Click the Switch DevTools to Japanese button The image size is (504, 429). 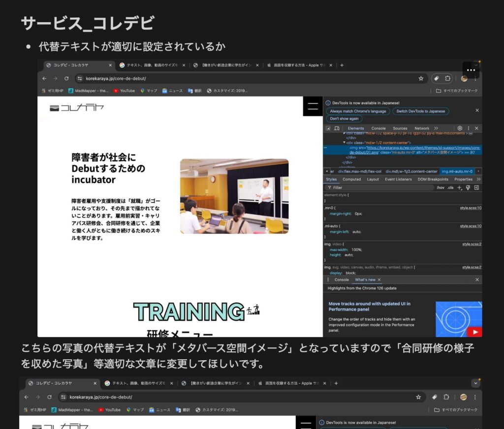420,111
